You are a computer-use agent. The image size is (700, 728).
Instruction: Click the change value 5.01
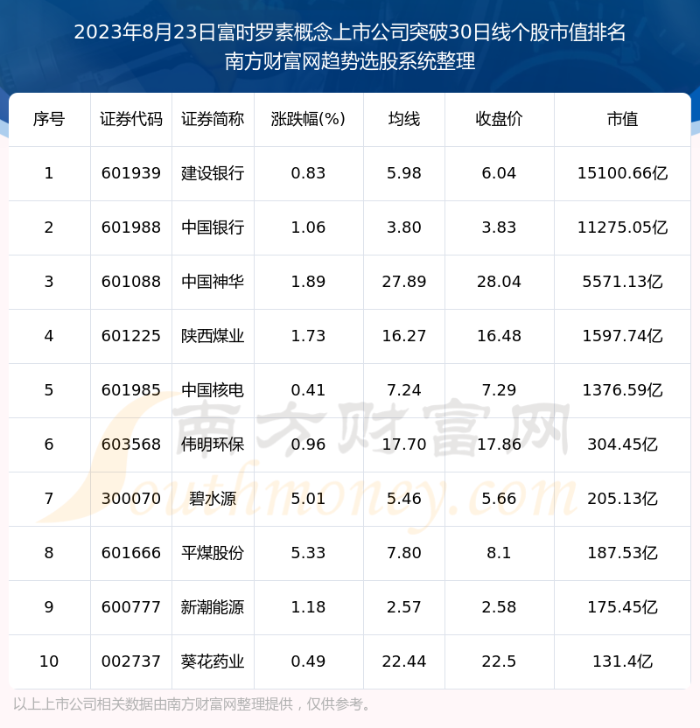click(x=308, y=499)
